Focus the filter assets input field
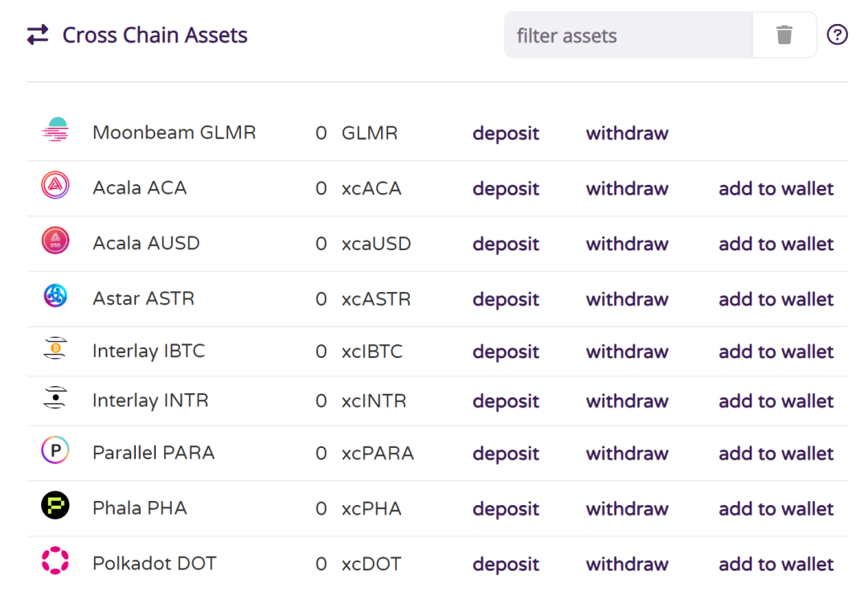868x604 pixels. tap(628, 35)
